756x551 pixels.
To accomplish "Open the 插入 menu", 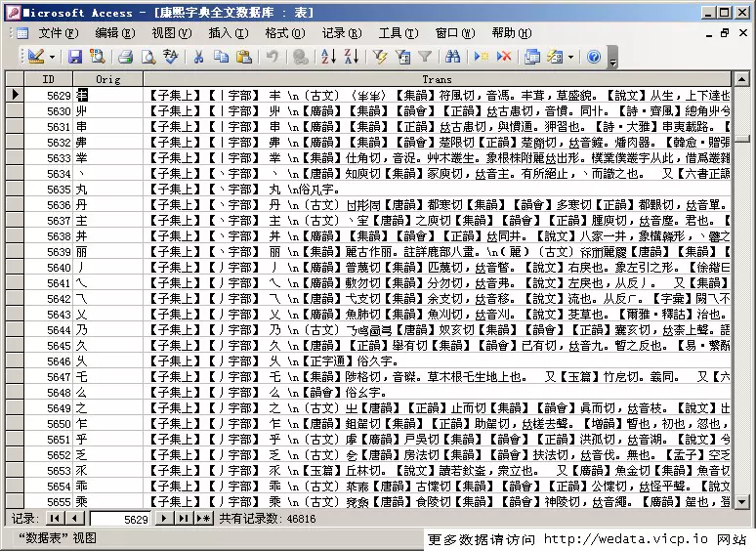I will (x=229, y=33).
